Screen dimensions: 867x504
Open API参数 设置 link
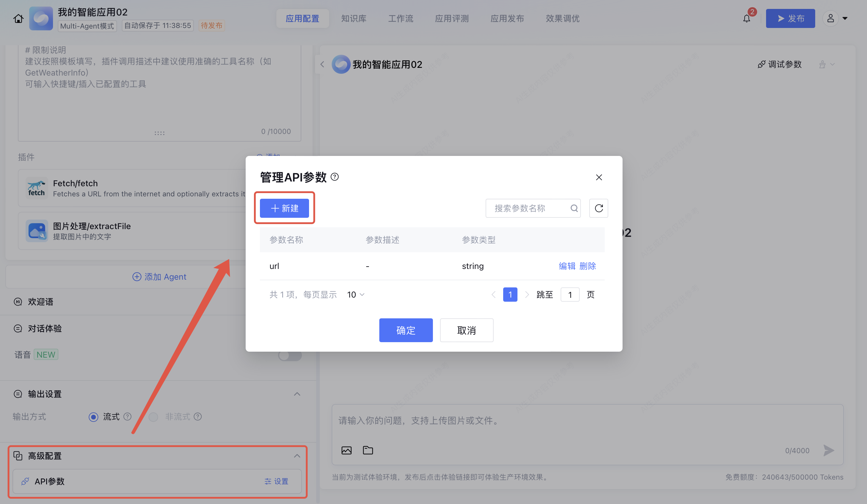pos(277,481)
